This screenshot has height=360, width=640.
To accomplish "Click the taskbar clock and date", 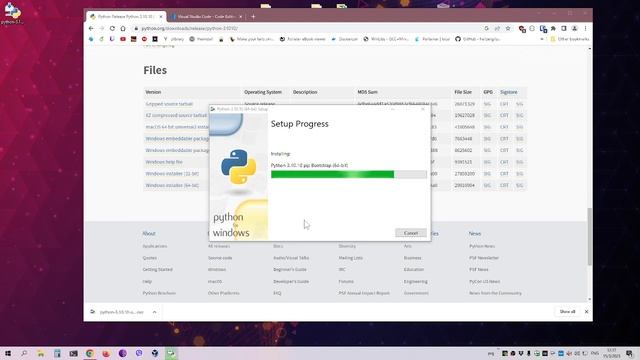I will point(611,353).
